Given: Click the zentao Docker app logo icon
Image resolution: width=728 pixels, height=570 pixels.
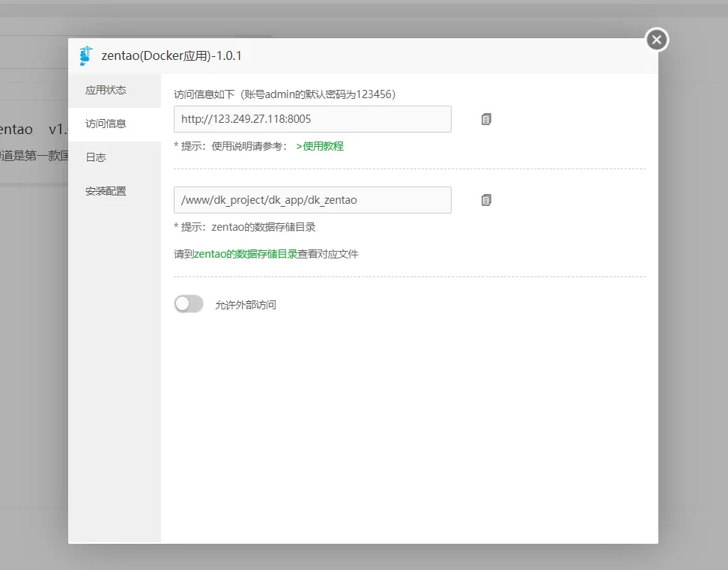Looking at the screenshot, I should (86, 55).
